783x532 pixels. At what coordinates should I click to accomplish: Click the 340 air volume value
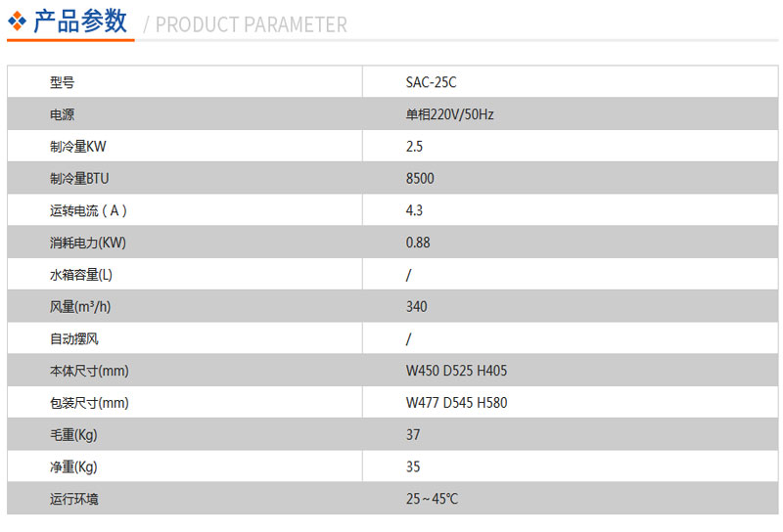pyautogui.click(x=416, y=306)
